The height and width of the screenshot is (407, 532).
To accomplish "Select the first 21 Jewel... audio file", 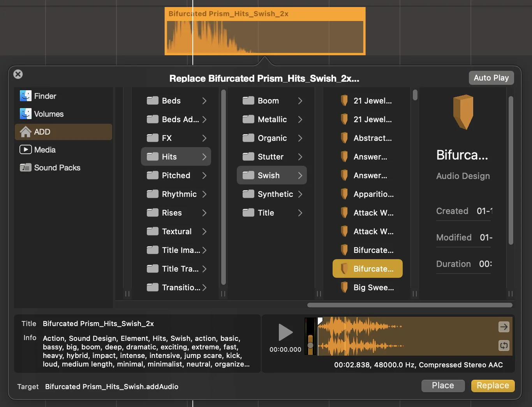I will point(368,101).
